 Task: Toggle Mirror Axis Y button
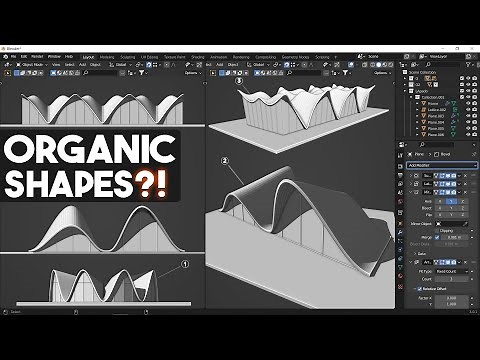point(451,201)
